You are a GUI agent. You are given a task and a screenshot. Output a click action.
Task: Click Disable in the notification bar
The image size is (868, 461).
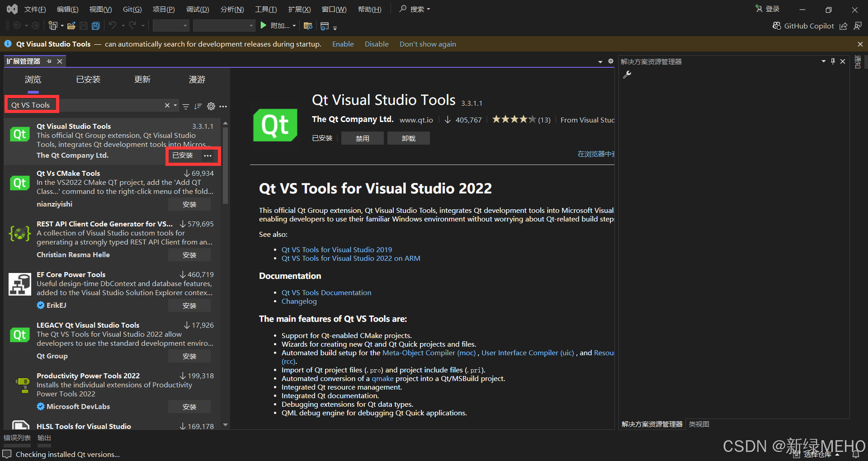point(377,44)
